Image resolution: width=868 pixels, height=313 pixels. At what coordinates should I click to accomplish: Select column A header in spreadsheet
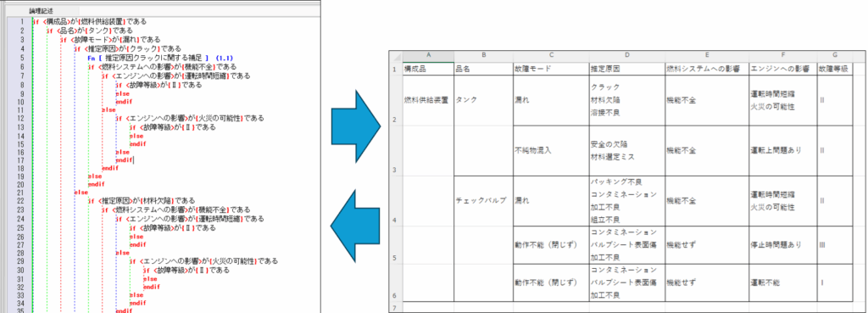[428, 55]
